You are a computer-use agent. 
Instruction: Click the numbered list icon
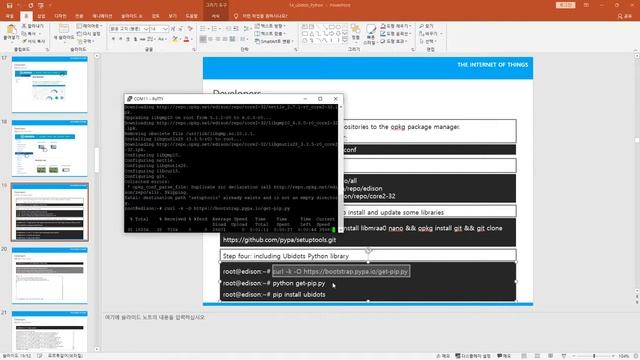click(x=214, y=29)
